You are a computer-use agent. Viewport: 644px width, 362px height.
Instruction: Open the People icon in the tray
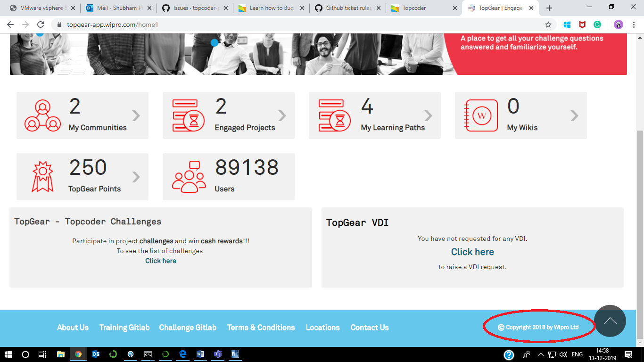pyautogui.click(x=526, y=354)
